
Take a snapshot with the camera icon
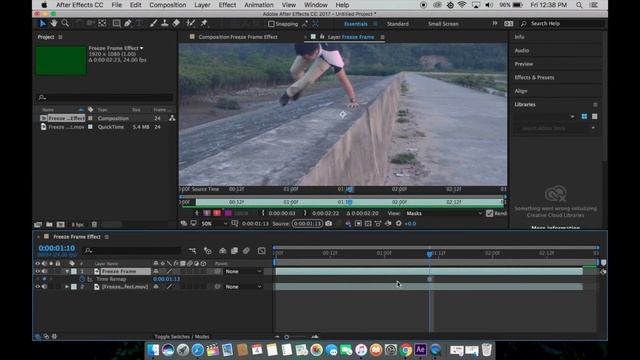329,223
